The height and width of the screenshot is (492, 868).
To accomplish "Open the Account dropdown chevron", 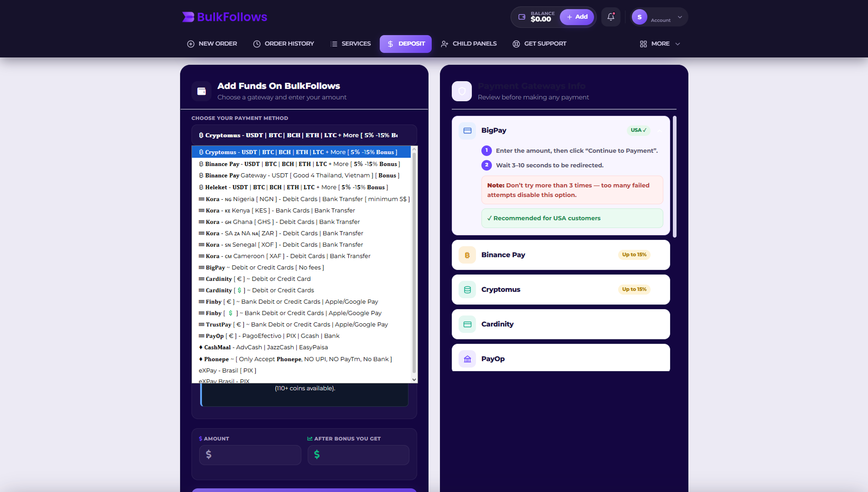I will click(680, 17).
